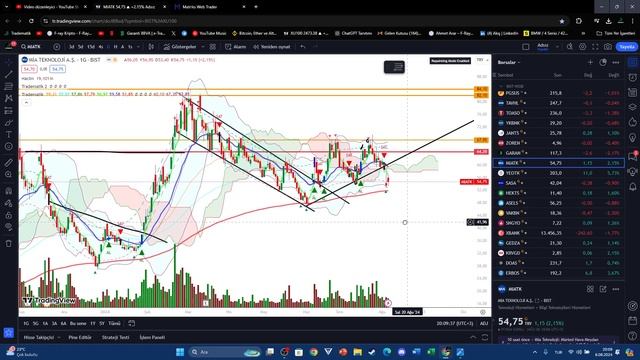
Task: Select the Tümü date range
Action: 114,323
